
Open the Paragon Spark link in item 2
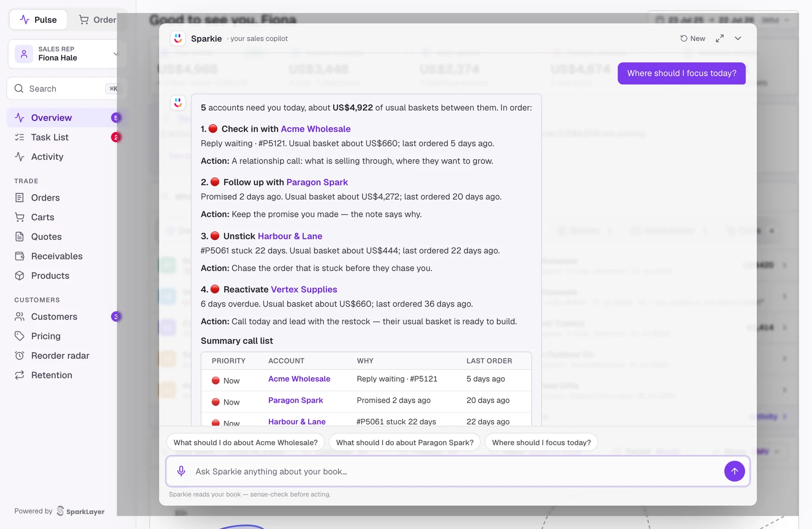tap(317, 182)
